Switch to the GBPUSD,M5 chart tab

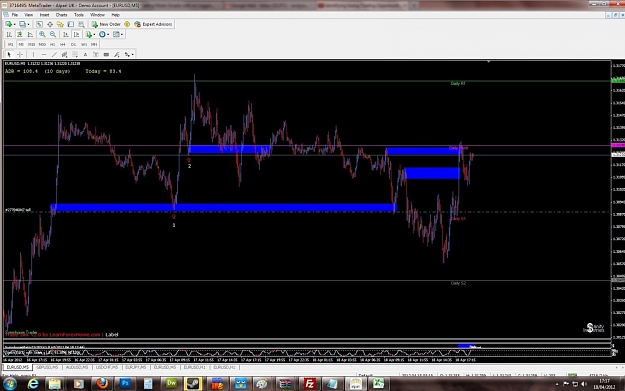(x=47, y=367)
